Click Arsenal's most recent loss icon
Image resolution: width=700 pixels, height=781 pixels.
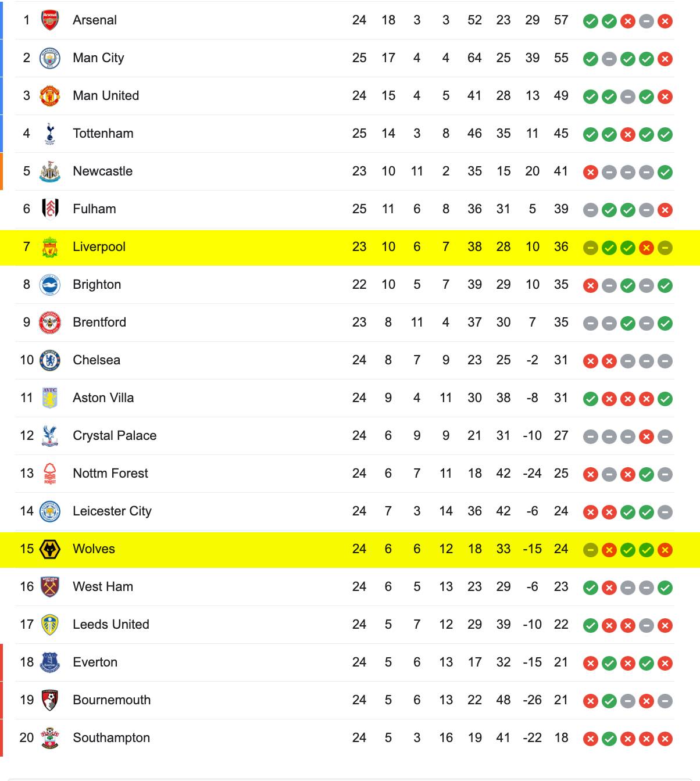pyautogui.click(x=665, y=22)
